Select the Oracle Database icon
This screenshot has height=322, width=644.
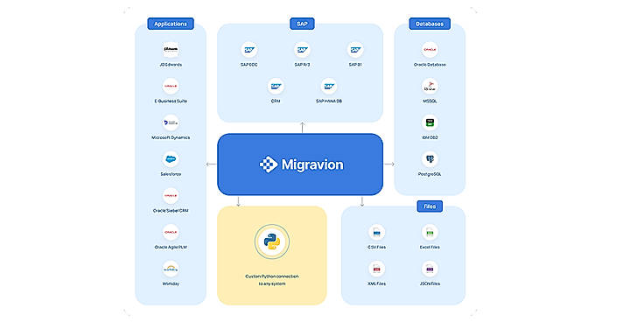click(x=430, y=50)
